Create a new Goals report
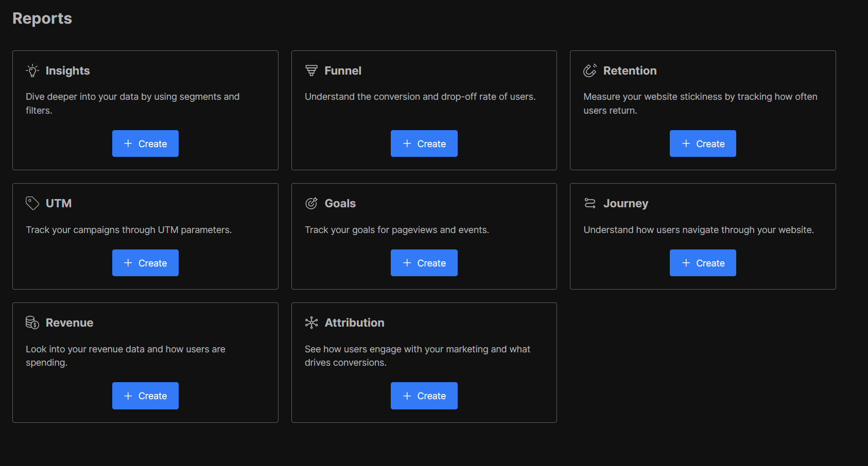 (424, 263)
